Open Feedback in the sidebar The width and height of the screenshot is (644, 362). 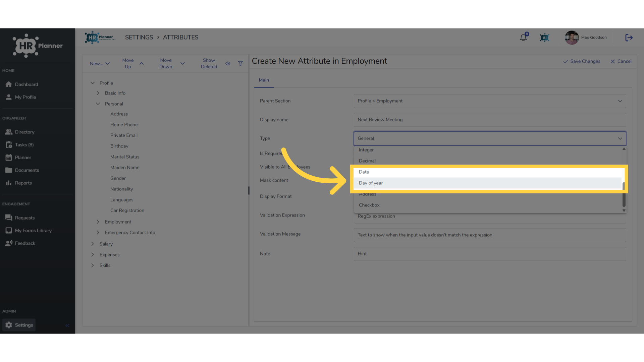(20, 243)
